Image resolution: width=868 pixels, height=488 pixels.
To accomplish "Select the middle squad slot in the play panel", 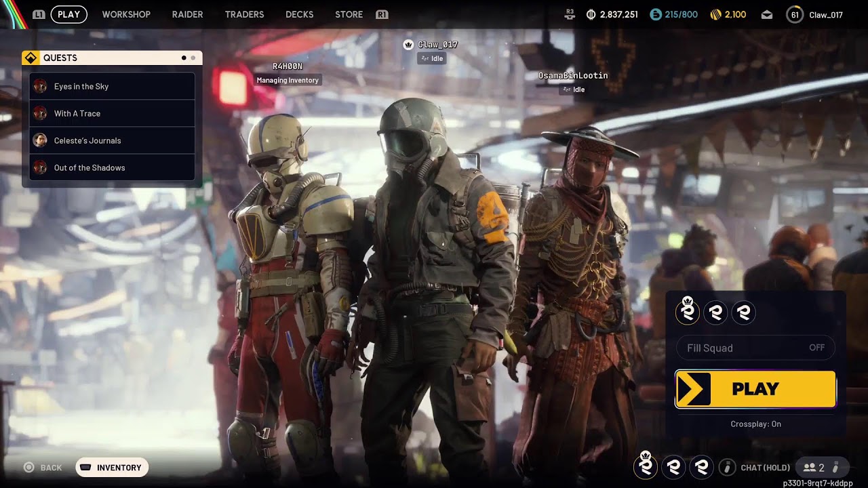I will pos(715,312).
